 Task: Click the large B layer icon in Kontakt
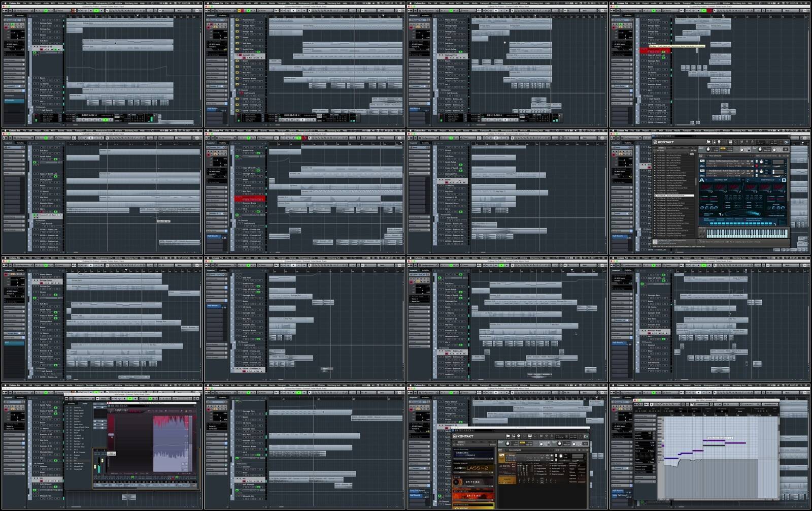coord(784,180)
